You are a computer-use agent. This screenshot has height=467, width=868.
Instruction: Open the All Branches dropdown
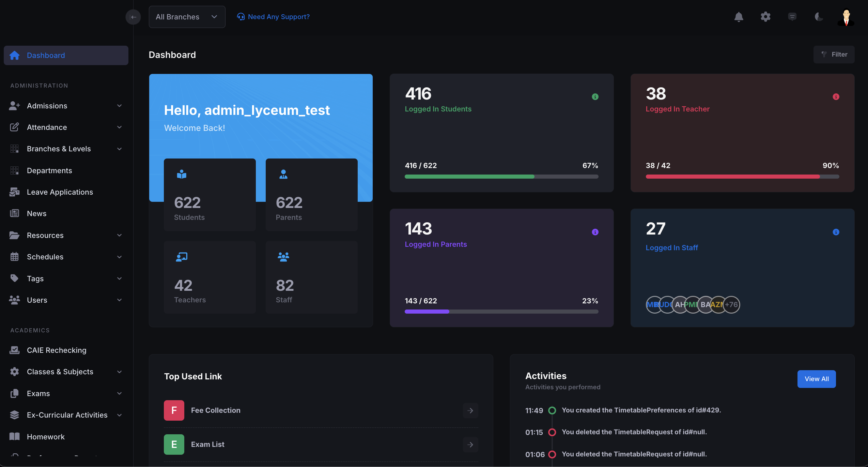point(187,17)
